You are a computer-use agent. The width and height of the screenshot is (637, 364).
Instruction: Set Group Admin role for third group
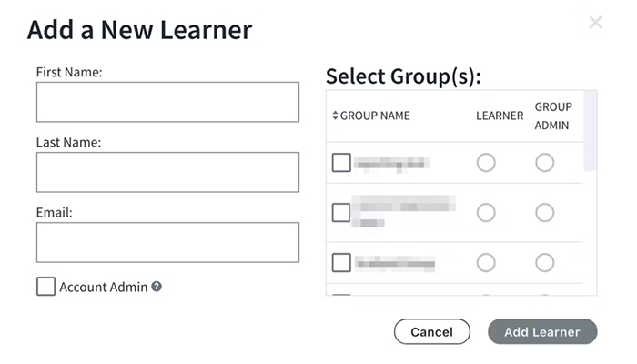pos(544,263)
